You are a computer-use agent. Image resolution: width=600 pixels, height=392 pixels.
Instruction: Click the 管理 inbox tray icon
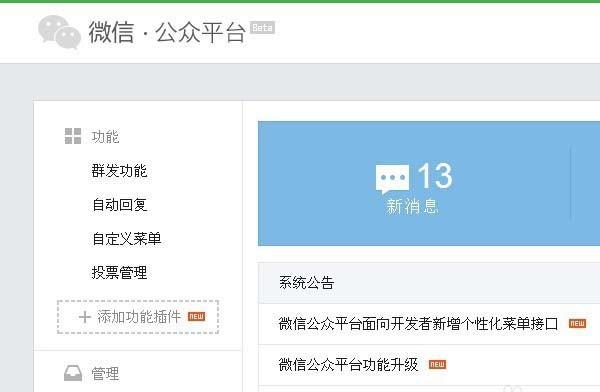click(x=73, y=373)
